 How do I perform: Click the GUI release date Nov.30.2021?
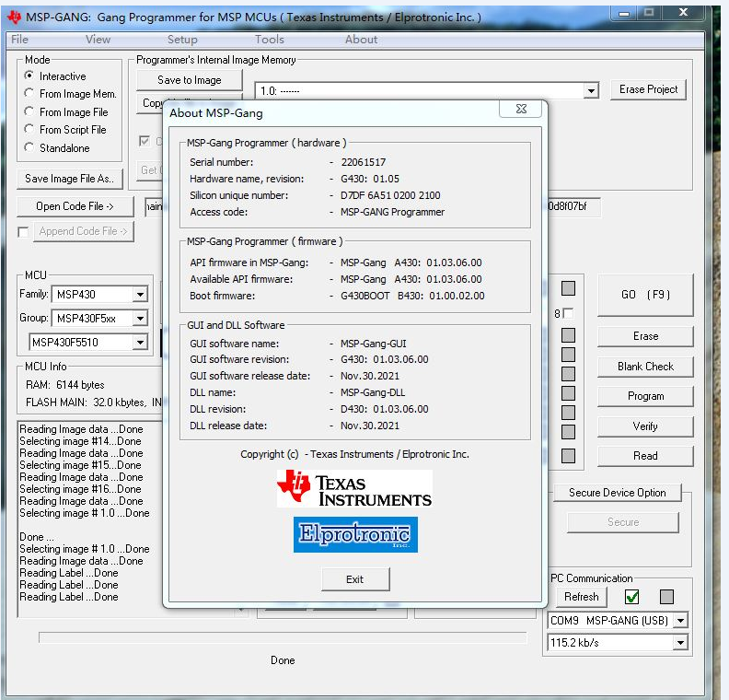click(370, 376)
